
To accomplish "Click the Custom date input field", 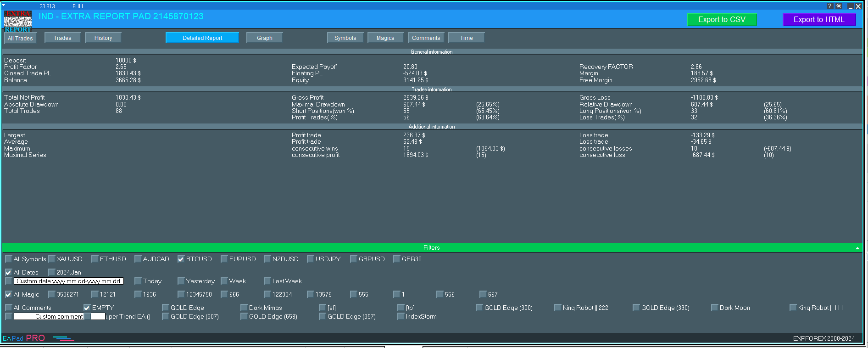I will click(x=68, y=281).
